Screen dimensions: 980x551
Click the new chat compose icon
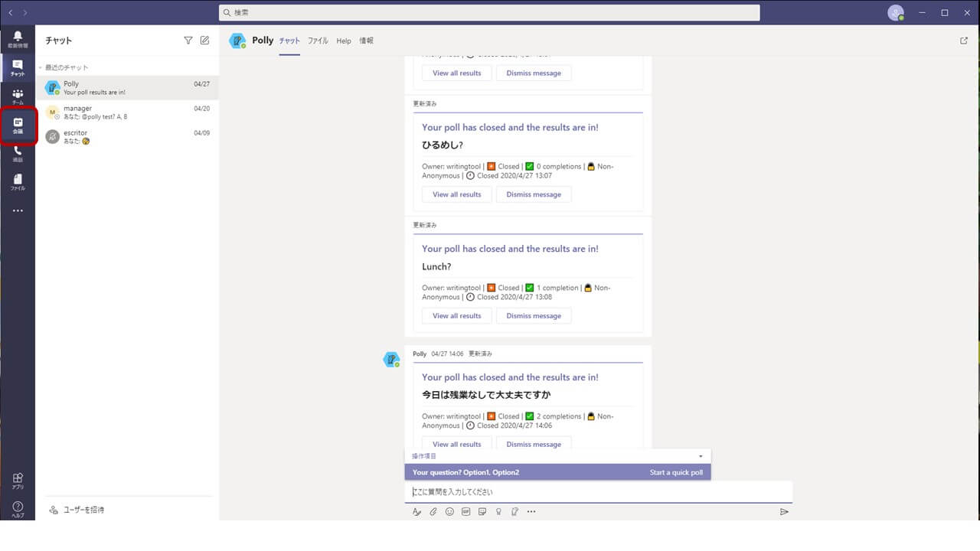pyautogui.click(x=204, y=41)
